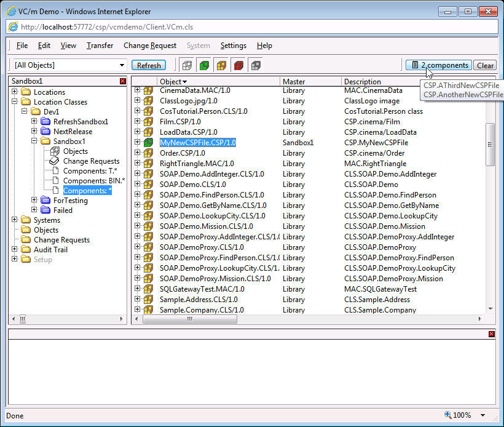Open the Transfer menu
Screen dimensions: 504x427
click(x=100, y=46)
